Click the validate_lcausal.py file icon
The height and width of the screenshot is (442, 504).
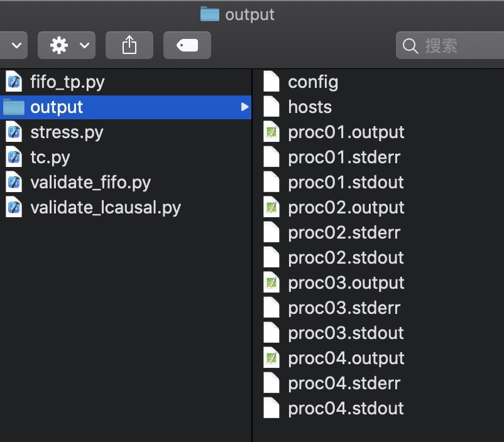coord(14,207)
